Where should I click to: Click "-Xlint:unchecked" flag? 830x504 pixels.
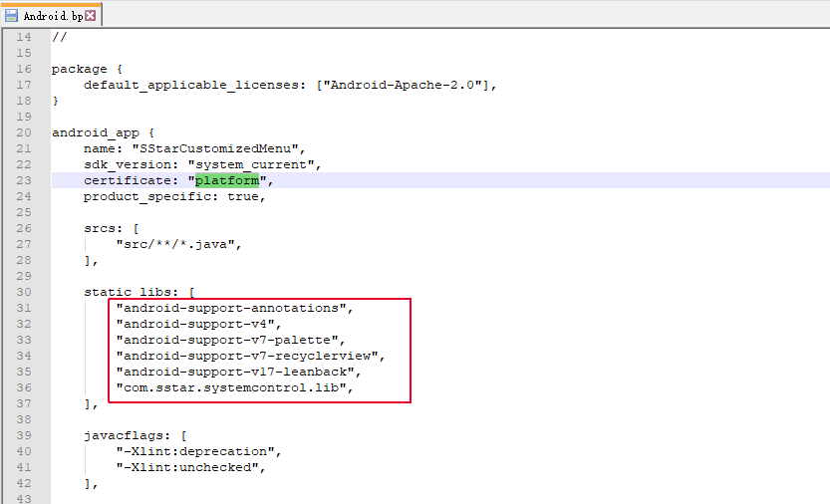[187, 467]
